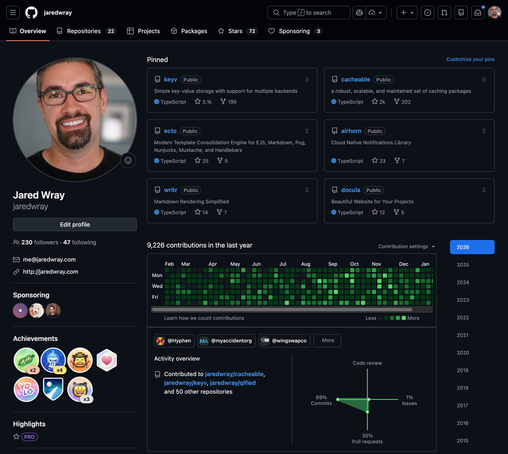This screenshot has width=508, height=454.
Task: Open Pull requests icon in header
Action: point(444,13)
